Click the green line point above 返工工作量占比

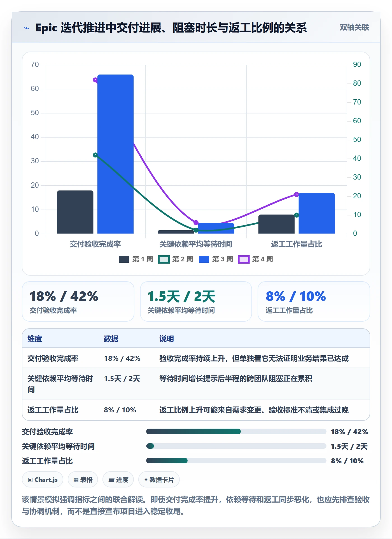[297, 215]
